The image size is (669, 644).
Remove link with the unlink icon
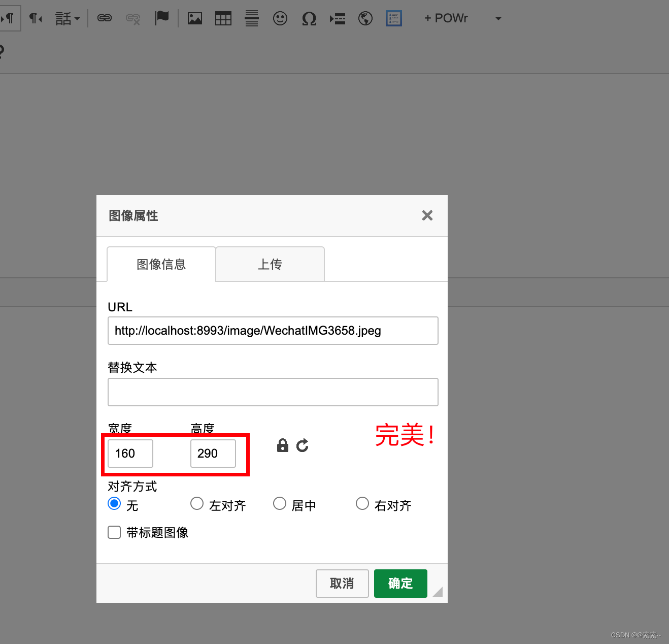pyautogui.click(x=133, y=19)
